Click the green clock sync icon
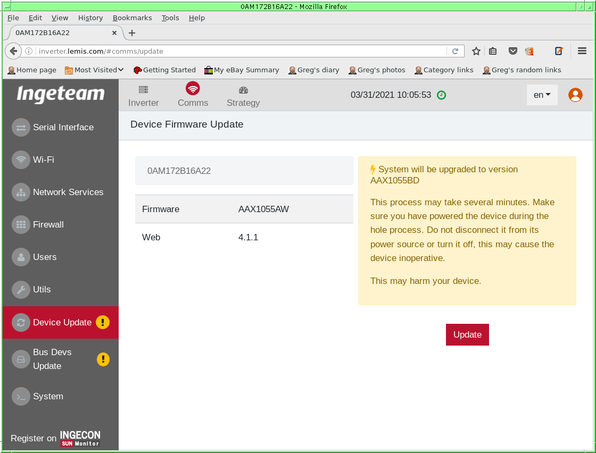The width and height of the screenshot is (596, 453). [441, 95]
